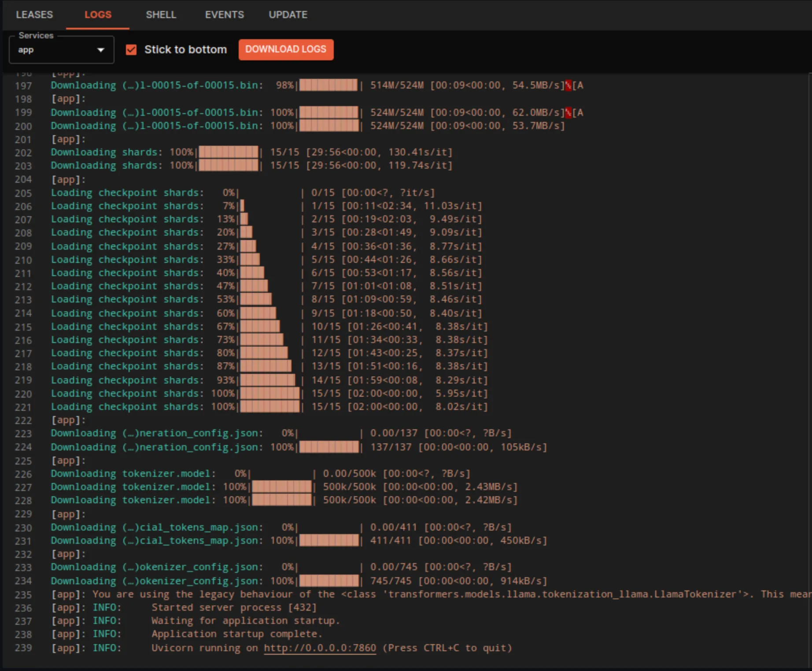Select the generation_config.json 100% log line
Viewport: 812px width, 671px height.
[x=299, y=447]
